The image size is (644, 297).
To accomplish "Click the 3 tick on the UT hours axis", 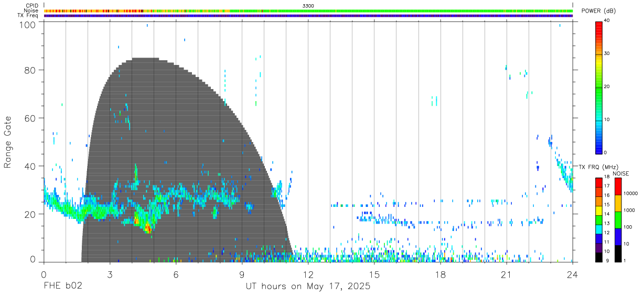I will click(110, 274).
